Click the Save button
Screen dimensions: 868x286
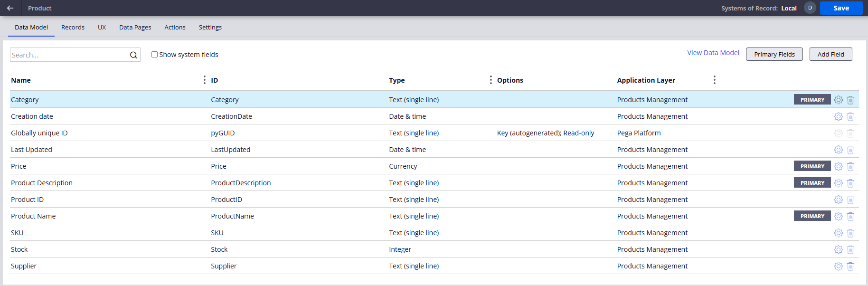pos(841,8)
